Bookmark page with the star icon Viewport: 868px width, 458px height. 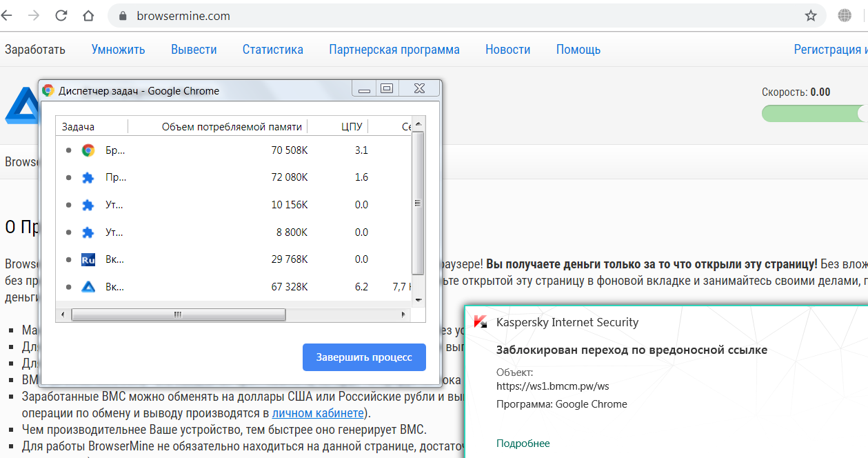pyautogui.click(x=811, y=16)
